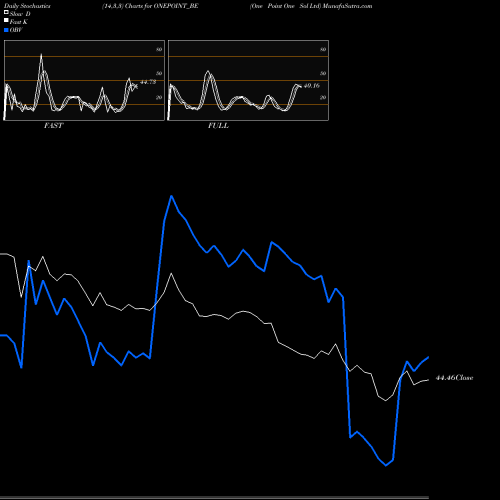Click the 50 level label in the FULL chart
The width and height of the screenshot is (500, 500).
point(323,73)
